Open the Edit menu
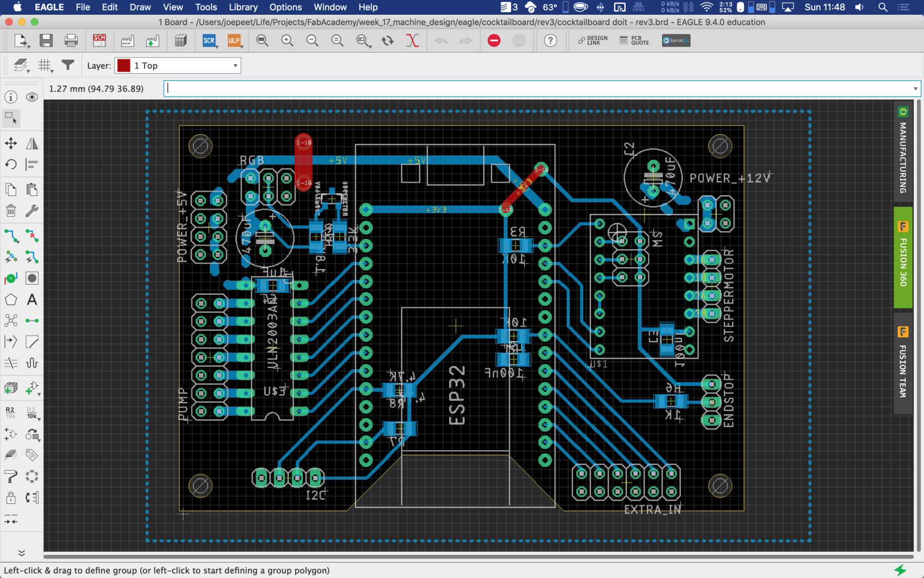 click(110, 7)
